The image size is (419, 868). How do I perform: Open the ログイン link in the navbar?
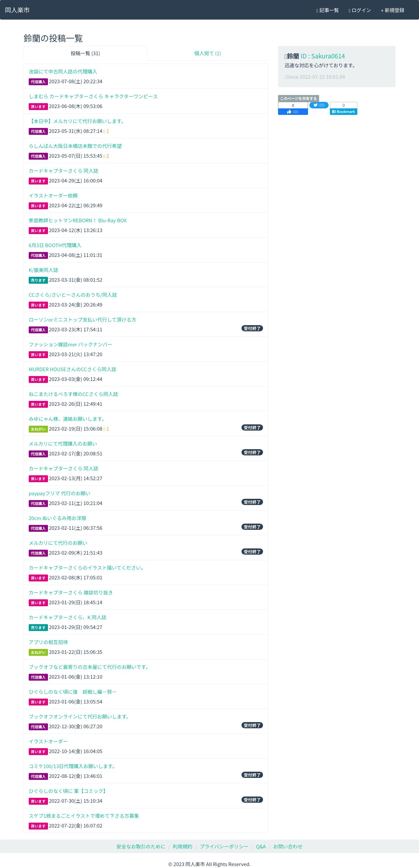pos(360,10)
